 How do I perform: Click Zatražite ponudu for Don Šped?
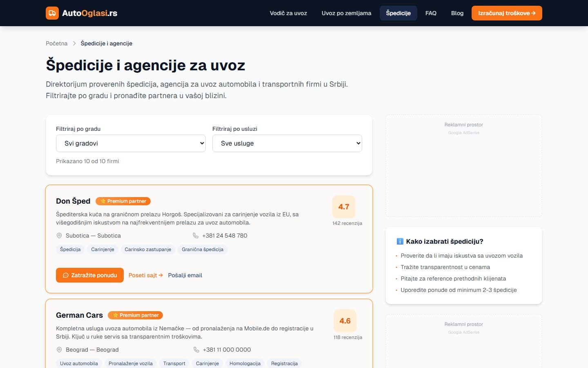(x=90, y=275)
